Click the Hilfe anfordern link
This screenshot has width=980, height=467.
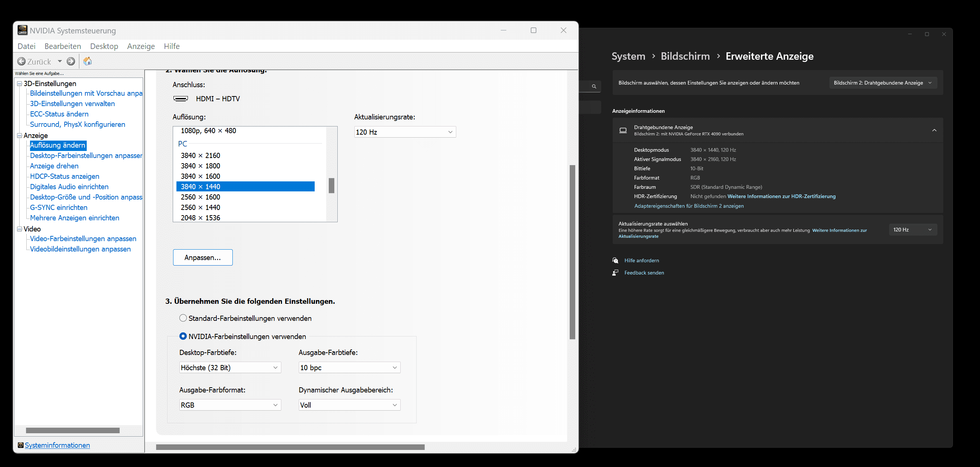coord(642,260)
